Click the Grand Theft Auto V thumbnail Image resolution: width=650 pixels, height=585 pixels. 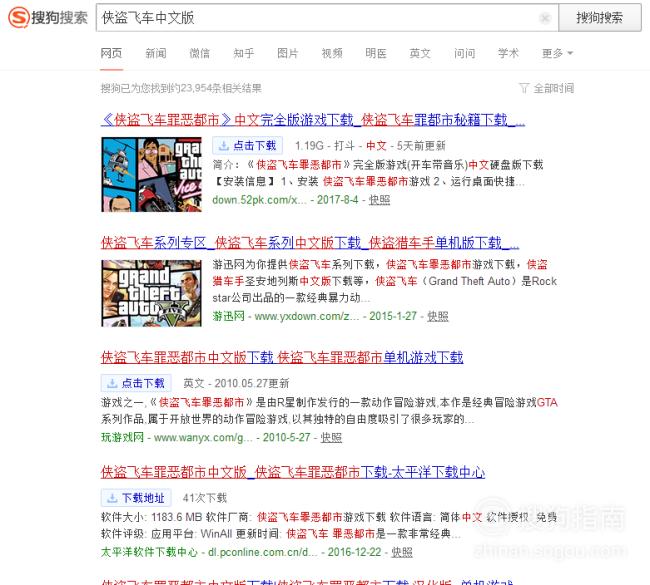[151, 294]
